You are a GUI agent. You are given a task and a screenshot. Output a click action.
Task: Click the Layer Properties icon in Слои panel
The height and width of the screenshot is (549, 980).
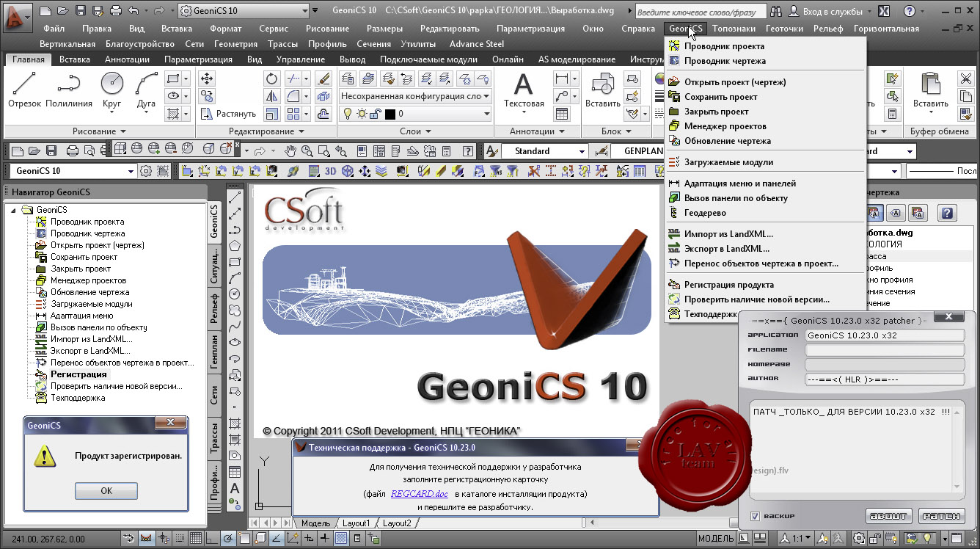(x=348, y=79)
